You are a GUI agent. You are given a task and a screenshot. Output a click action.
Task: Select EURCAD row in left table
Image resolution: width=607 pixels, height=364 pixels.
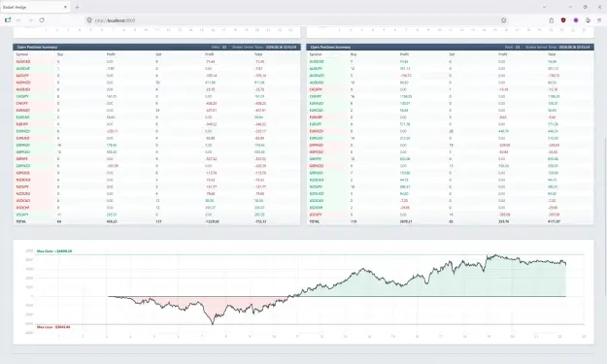point(156,117)
